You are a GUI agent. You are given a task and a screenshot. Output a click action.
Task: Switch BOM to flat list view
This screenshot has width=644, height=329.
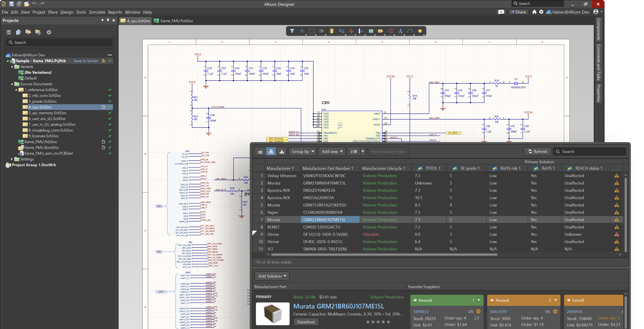pos(260,152)
